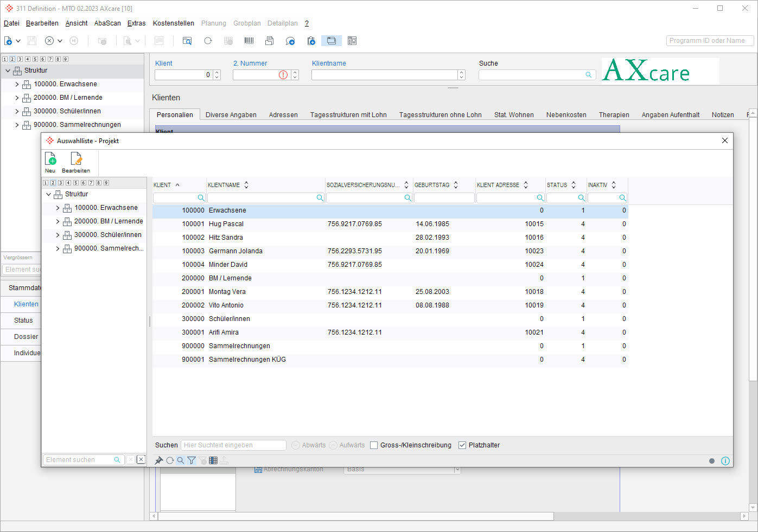Click level 1 toggle in dialog tree header
The width and height of the screenshot is (758, 532).
click(46, 183)
